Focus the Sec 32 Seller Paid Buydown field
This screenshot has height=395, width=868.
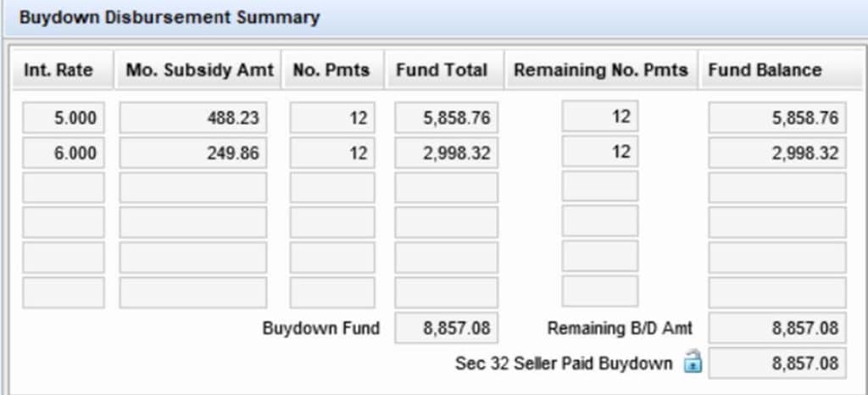pyautogui.click(x=777, y=363)
